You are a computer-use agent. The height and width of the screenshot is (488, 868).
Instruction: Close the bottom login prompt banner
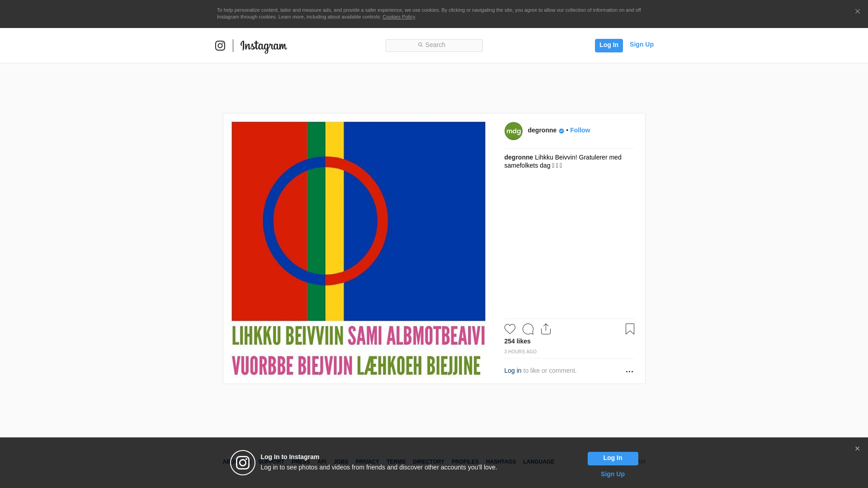857,449
